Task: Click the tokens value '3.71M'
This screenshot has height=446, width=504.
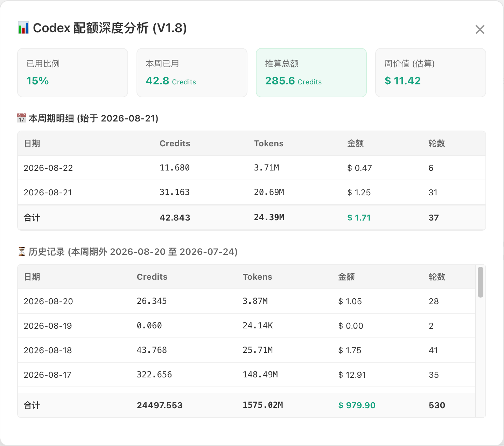Action: (x=267, y=168)
